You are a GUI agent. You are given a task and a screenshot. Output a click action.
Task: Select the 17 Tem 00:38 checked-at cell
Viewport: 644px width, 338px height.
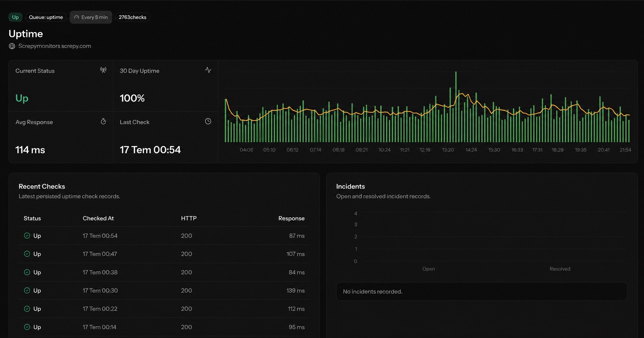click(100, 272)
